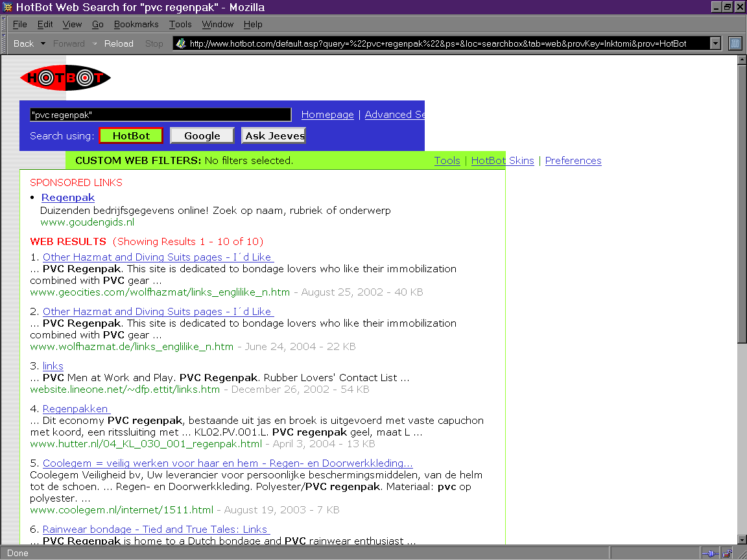Open the Preferences link
Screen dimensions: 747x560
point(573,161)
